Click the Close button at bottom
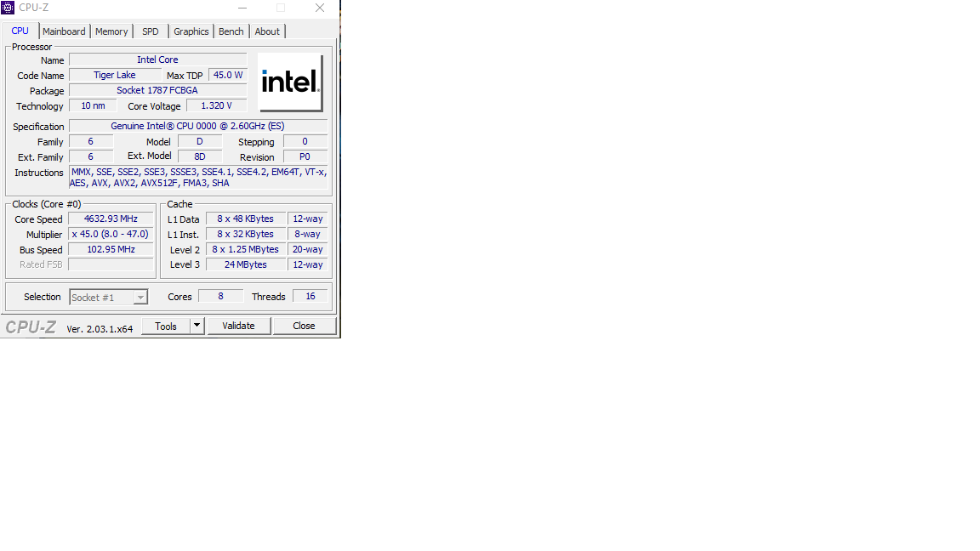980x551 pixels. tap(304, 326)
